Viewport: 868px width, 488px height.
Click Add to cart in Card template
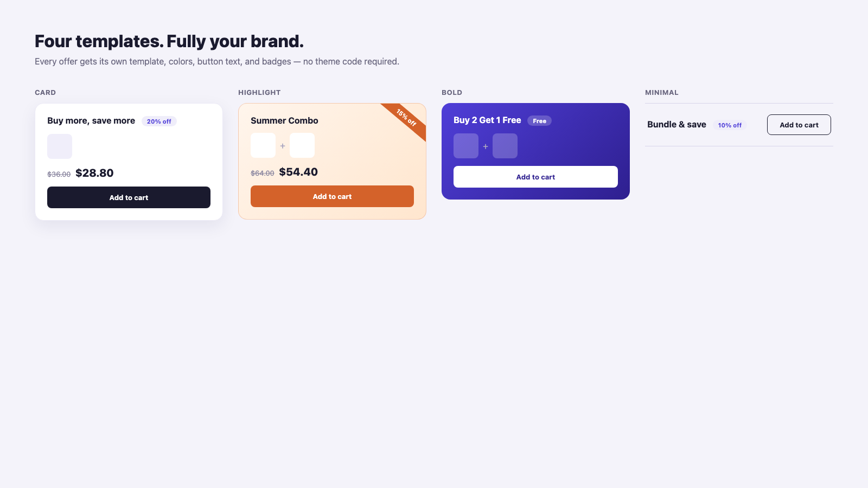(x=129, y=197)
